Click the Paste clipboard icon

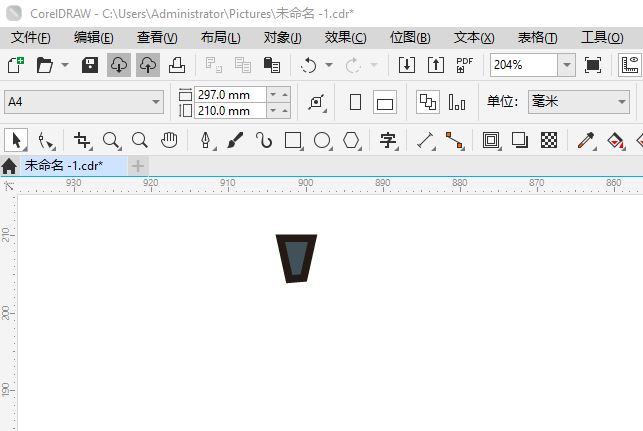271,65
